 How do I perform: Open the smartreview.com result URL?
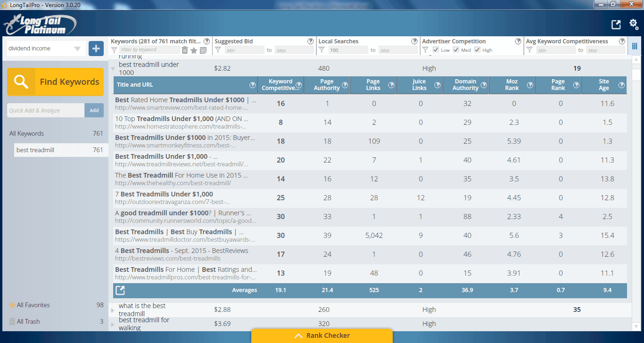coord(182,108)
